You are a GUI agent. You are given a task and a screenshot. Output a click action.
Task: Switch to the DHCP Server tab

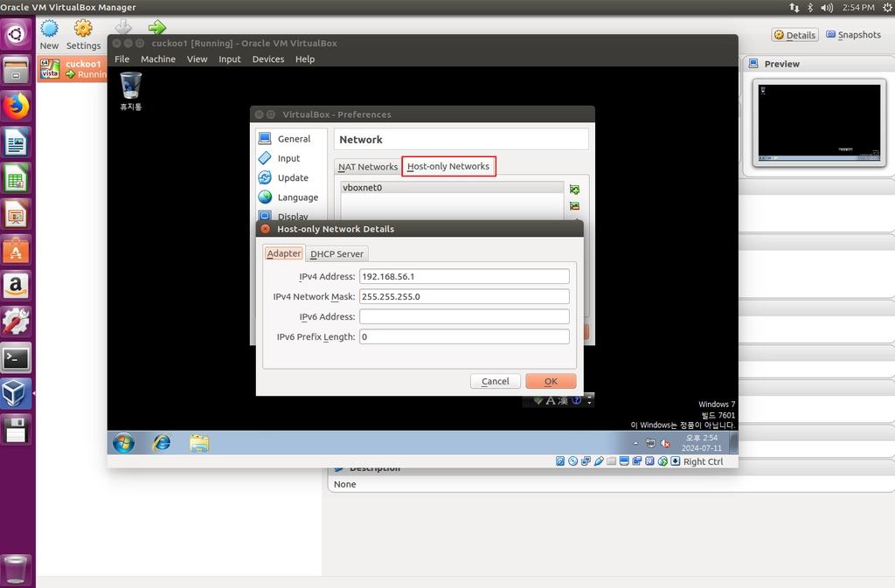click(336, 253)
